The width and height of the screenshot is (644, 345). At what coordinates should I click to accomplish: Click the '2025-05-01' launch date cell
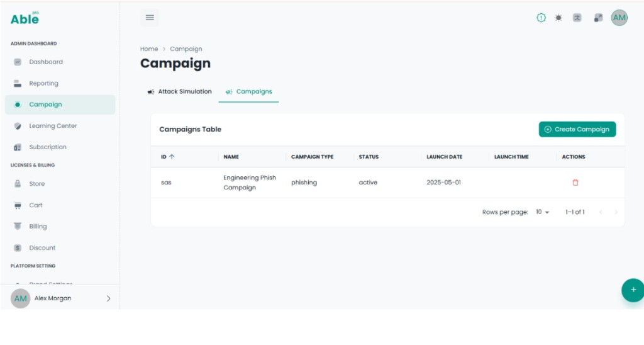443,183
